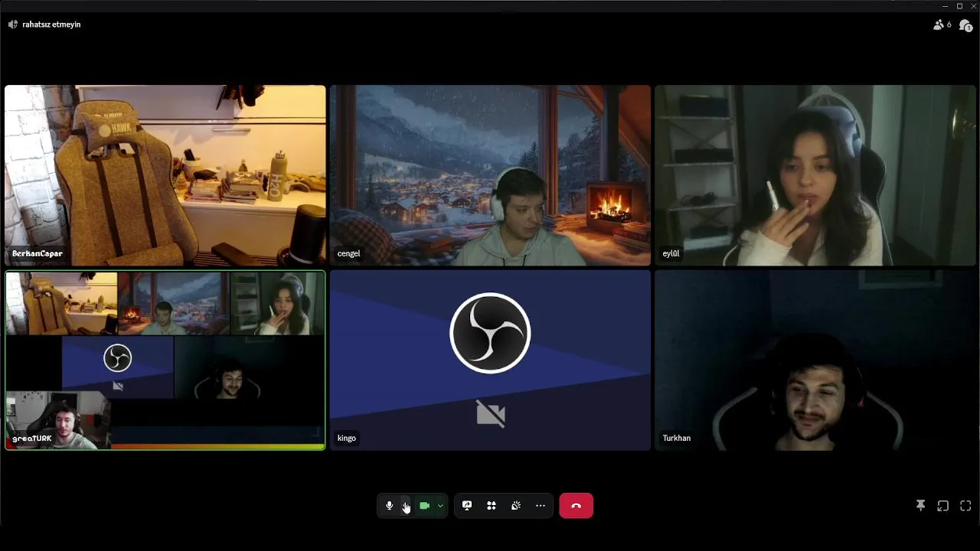Image resolution: width=980 pixels, height=551 pixels.
Task: Start sharing your screen
Action: pyautogui.click(x=467, y=506)
